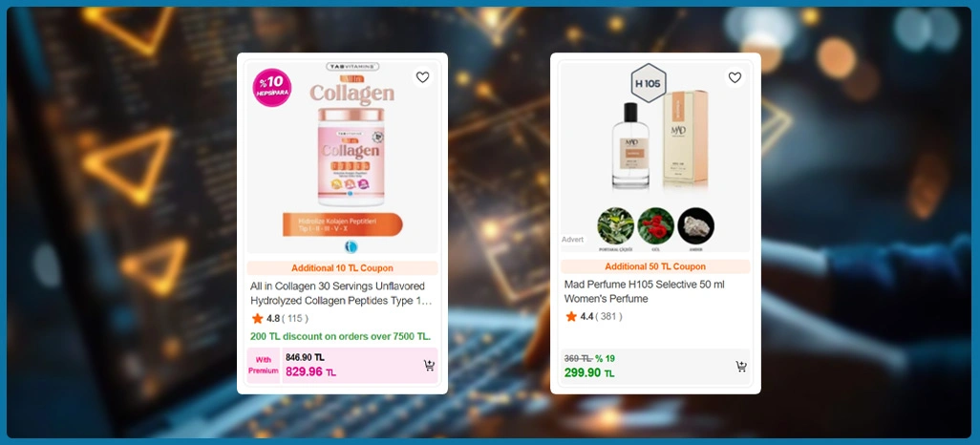Click the red rose scent note thumbnail
This screenshot has height=445, width=980.
click(x=655, y=226)
